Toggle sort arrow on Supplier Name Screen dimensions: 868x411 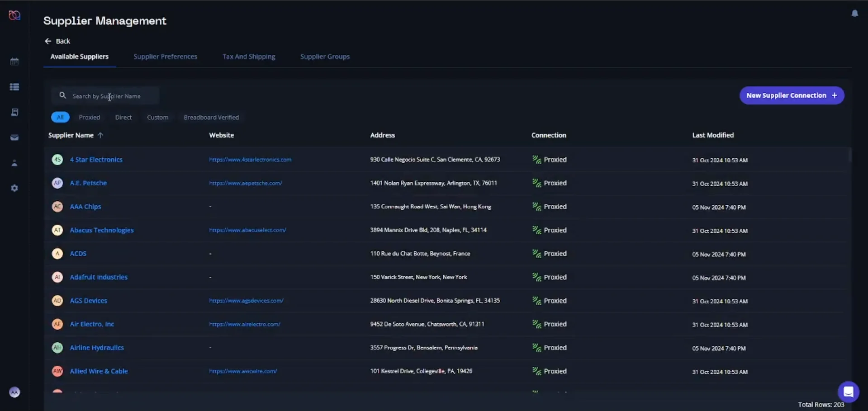coord(100,135)
